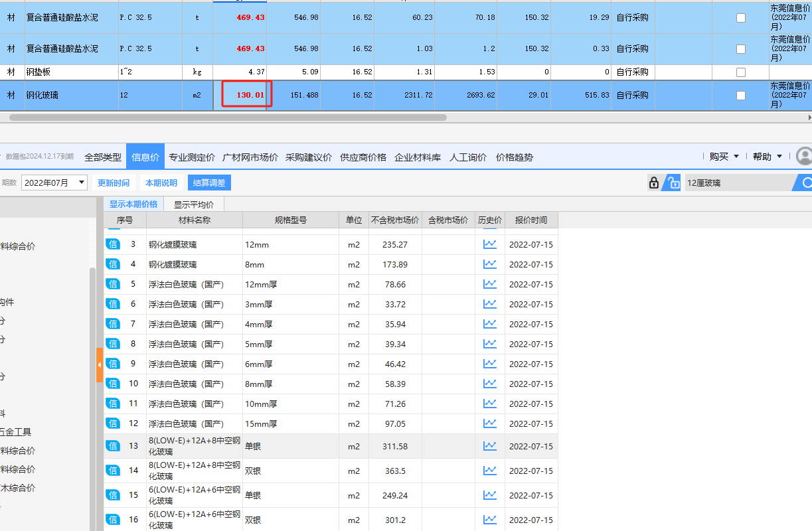Viewport: 812px width, 531px height.
Task: Click the search magnifier icon
Action: 807,183
